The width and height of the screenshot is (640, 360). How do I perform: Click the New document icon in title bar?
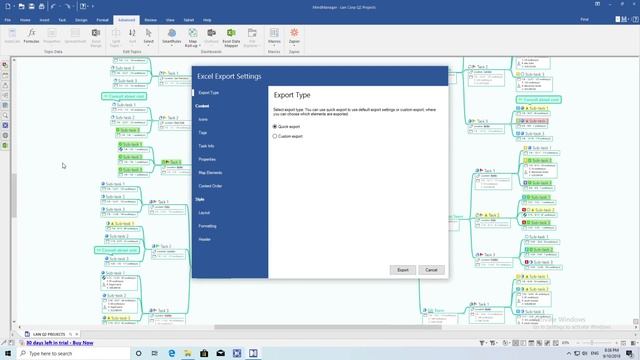[8, 6]
